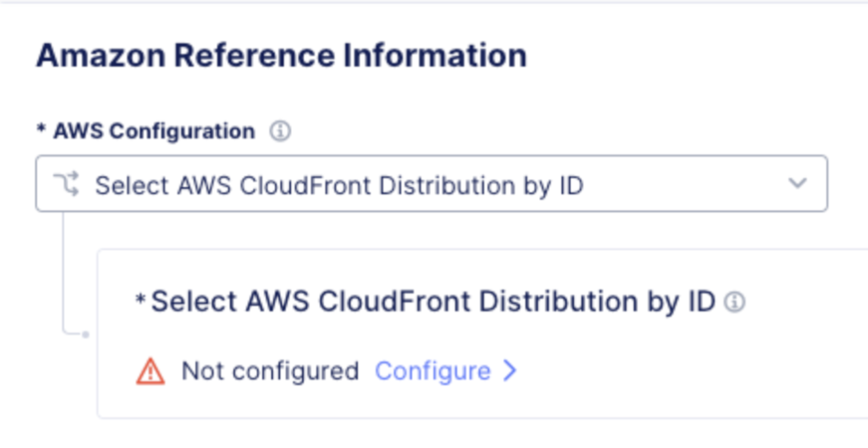Open the AWS Configuration combo box
The width and height of the screenshot is (868, 448).
[432, 183]
